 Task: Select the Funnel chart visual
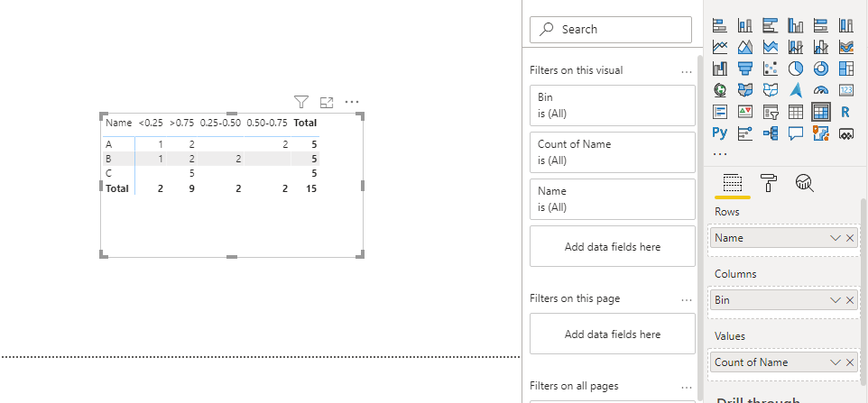tap(745, 68)
